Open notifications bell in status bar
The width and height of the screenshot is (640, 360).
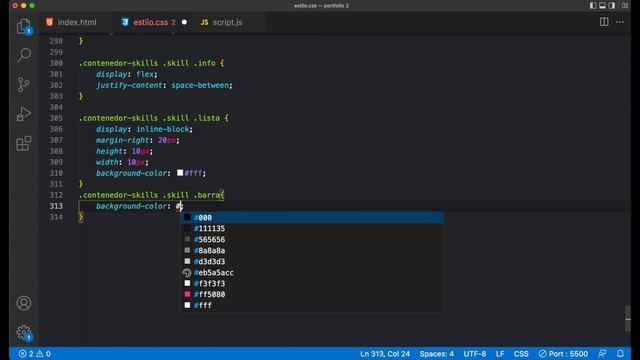click(x=620, y=354)
